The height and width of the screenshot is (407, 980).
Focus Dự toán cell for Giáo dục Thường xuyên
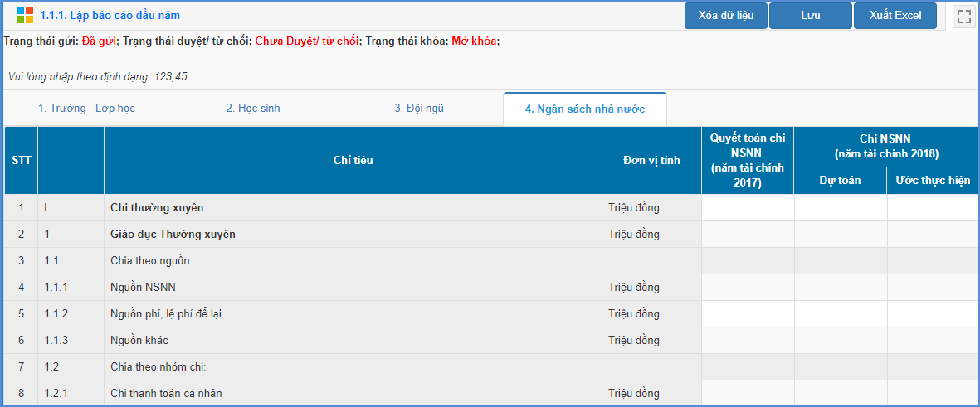[840, 235]
